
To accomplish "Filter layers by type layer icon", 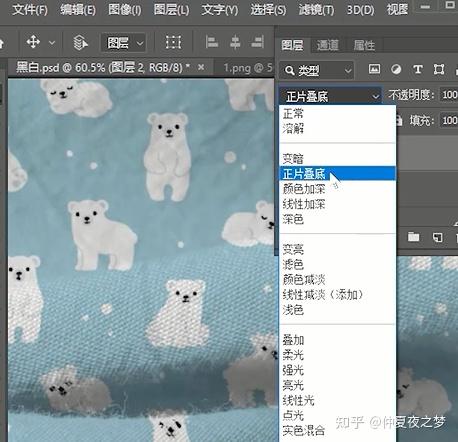I will click(x=418, y=69).
